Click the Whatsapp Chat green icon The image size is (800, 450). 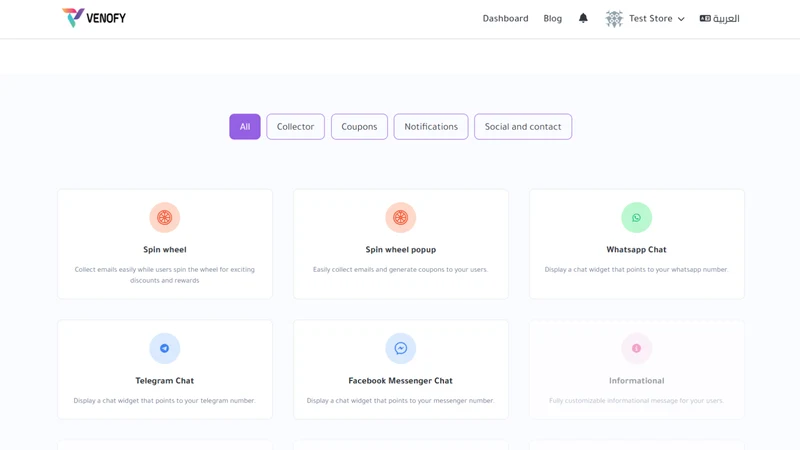click(636, 217)
